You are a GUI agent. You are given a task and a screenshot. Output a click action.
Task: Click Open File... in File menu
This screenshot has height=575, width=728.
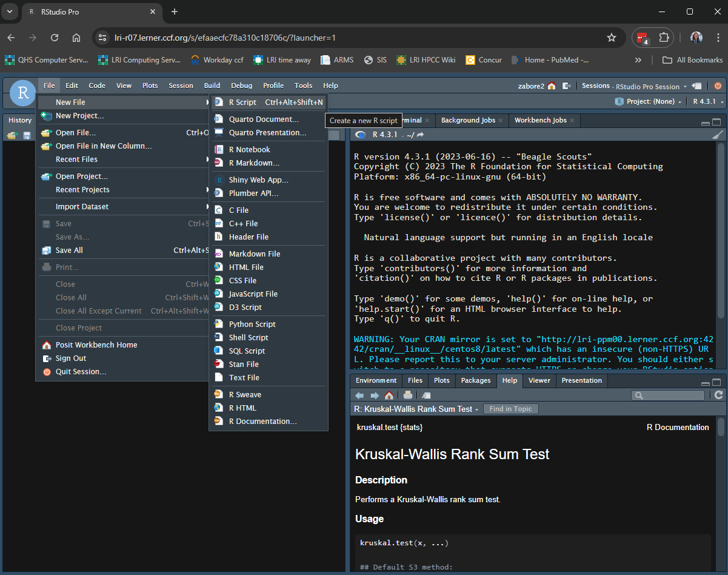122,132
